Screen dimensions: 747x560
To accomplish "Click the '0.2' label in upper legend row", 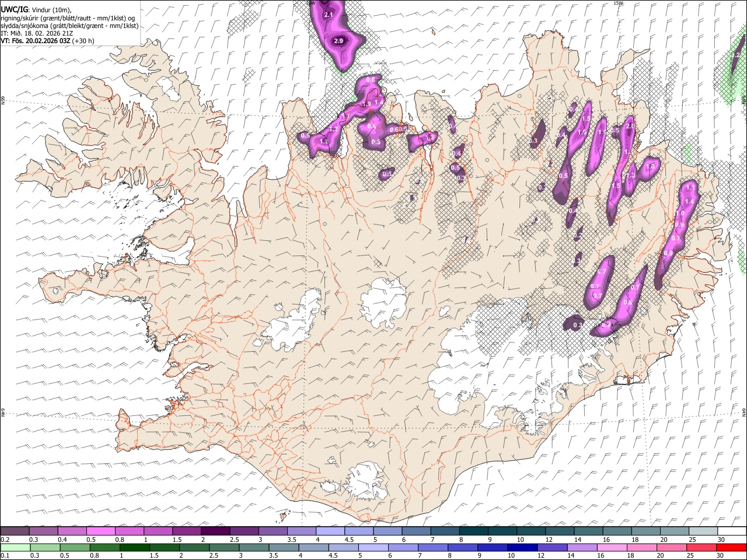I will pos(5,540).
